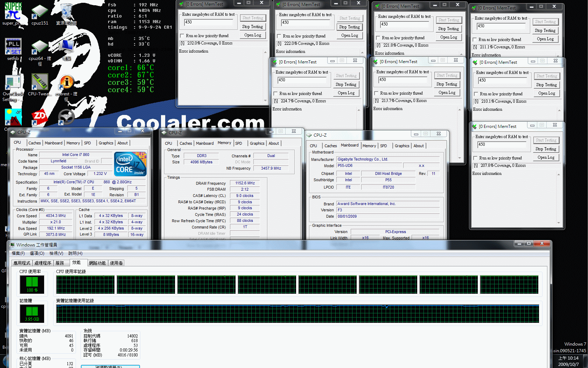Stop Testing in the 221.8% coverage MemTest
588x368 pixels.
(449, 29)
